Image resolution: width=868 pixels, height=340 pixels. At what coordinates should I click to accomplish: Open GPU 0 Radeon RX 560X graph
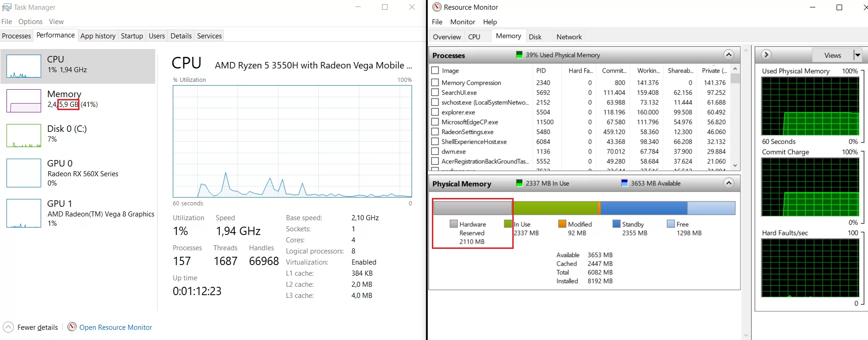24,173
